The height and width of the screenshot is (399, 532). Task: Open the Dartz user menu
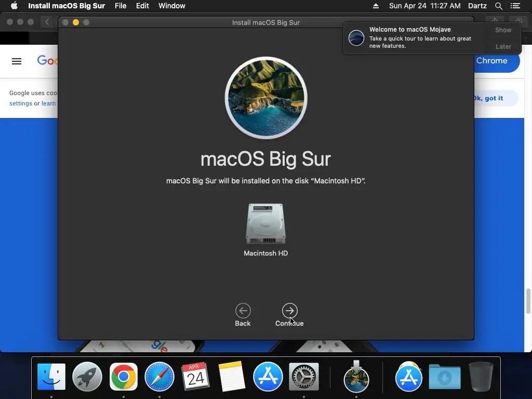477,6
